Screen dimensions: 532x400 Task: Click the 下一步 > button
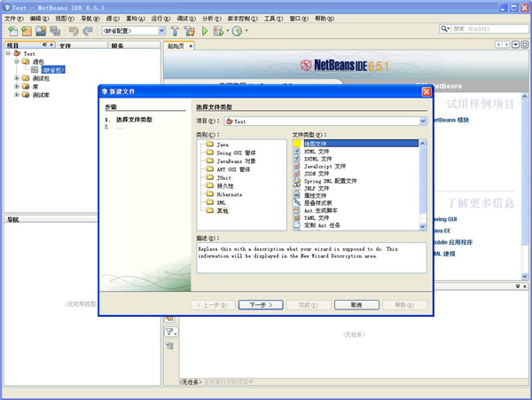[261, 305]
